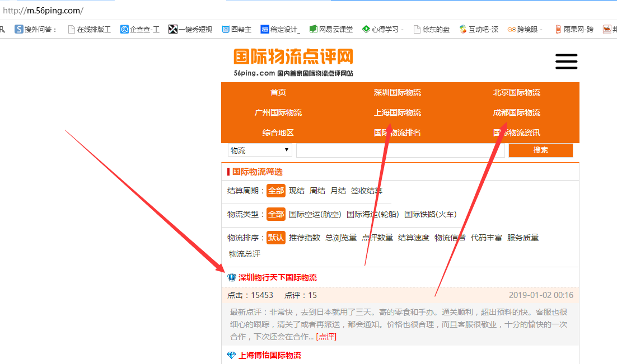Open the hamburger menu icon
Screen dimensions: 617x364
566,62
